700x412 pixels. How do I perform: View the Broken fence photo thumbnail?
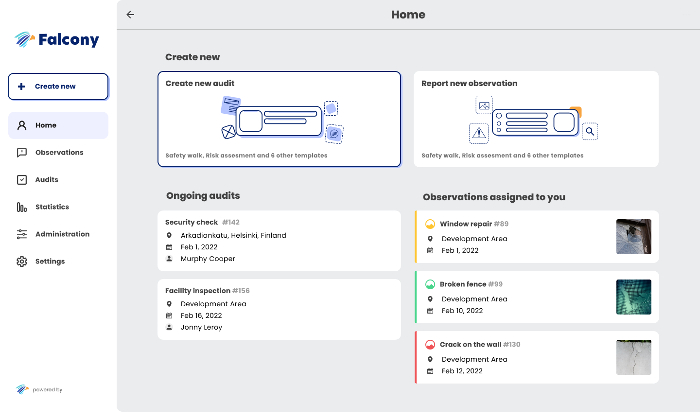pos(633,297)
